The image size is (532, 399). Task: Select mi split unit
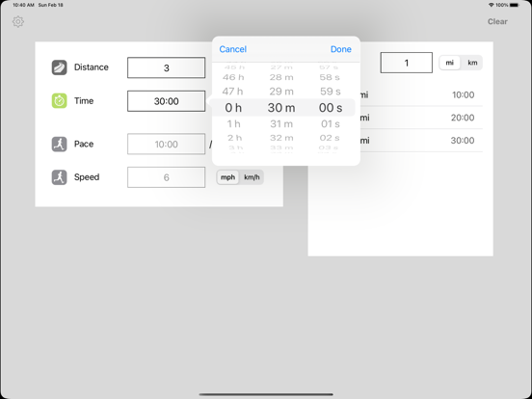tap(449, 63)
